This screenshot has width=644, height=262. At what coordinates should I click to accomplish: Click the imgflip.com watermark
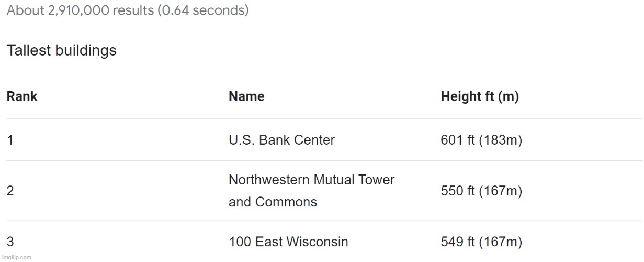coord(16,257)
